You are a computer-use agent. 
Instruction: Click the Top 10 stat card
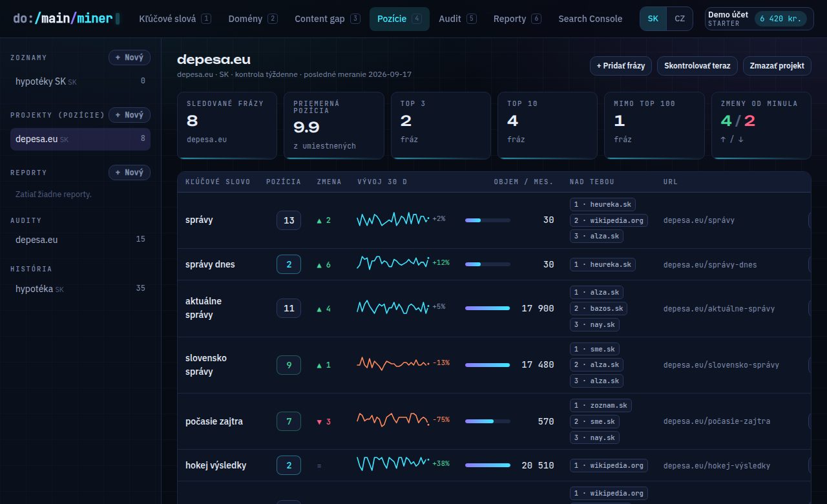(547, 125)
